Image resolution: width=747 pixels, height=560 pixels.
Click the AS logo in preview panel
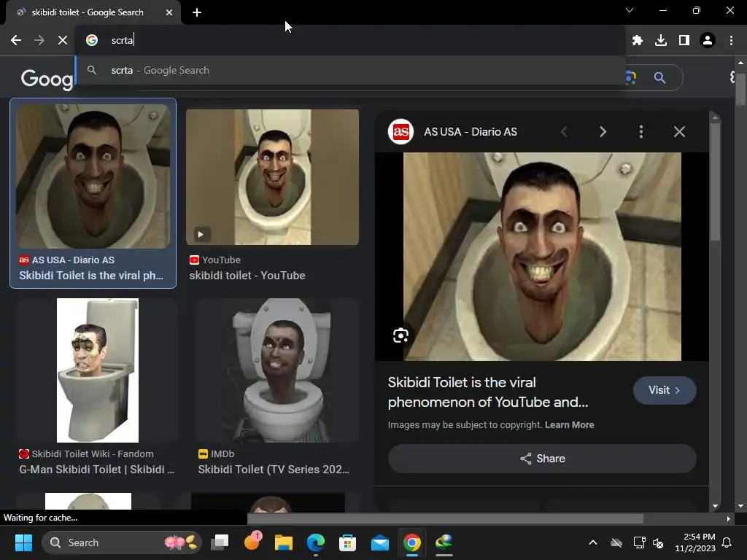(x=400, y=131)
